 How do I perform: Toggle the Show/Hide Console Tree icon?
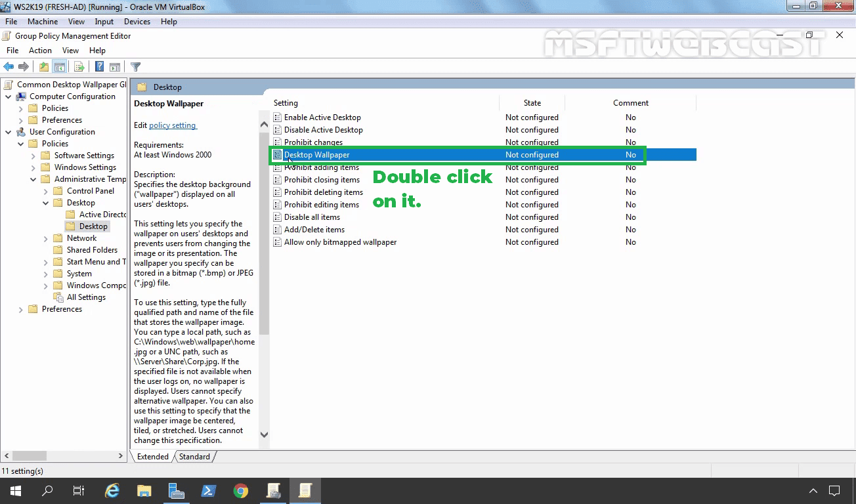(59, 66)
